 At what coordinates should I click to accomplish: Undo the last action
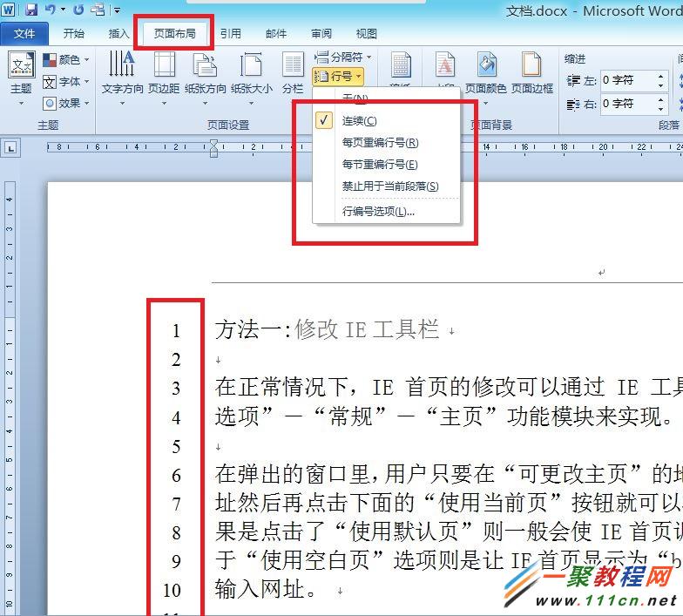pyautogui.click(x=51, y=9)
